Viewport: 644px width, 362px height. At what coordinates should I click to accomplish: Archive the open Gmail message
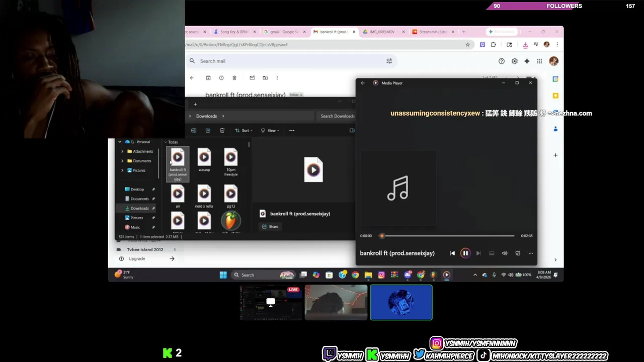pos(208,78)
